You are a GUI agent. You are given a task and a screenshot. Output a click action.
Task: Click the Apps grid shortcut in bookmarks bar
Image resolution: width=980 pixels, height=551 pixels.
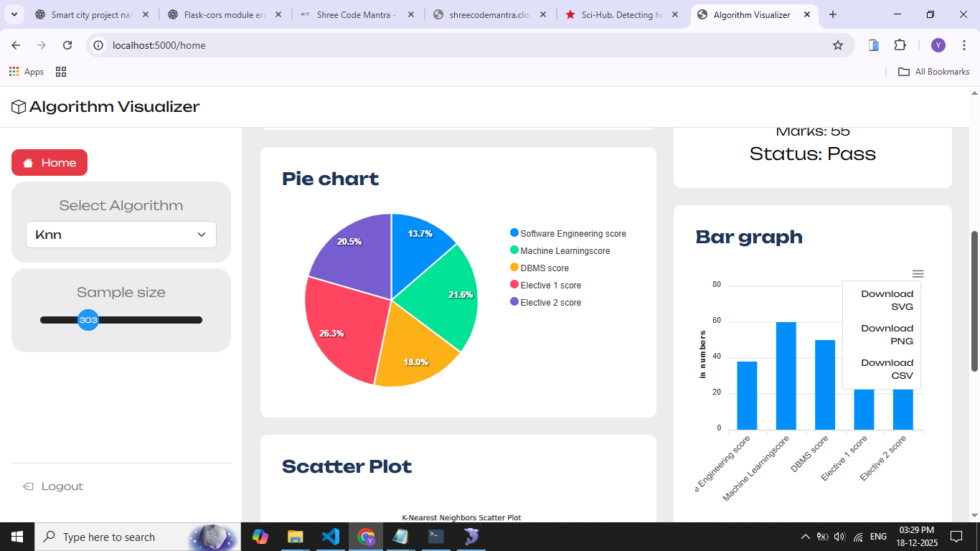27,72
